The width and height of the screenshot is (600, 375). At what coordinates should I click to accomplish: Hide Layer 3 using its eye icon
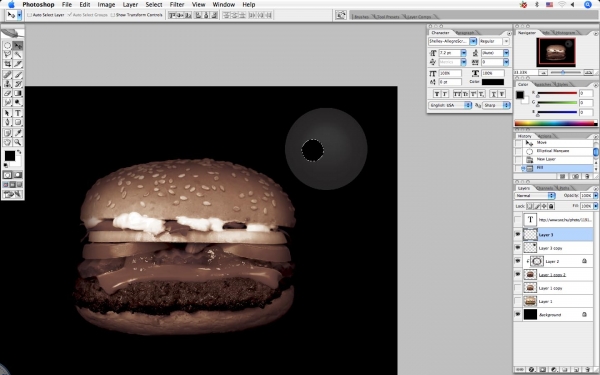click(x=517, y=234)
